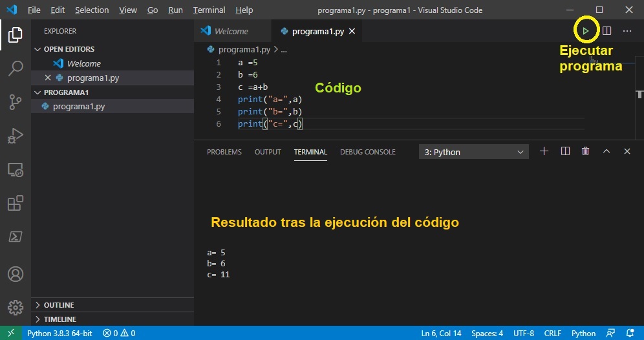Select programa1.py in the PROGRAMA1 folder tree
The height and width of the screenshot is (340, 644).
pyautogui.click(x=78, y=107)
